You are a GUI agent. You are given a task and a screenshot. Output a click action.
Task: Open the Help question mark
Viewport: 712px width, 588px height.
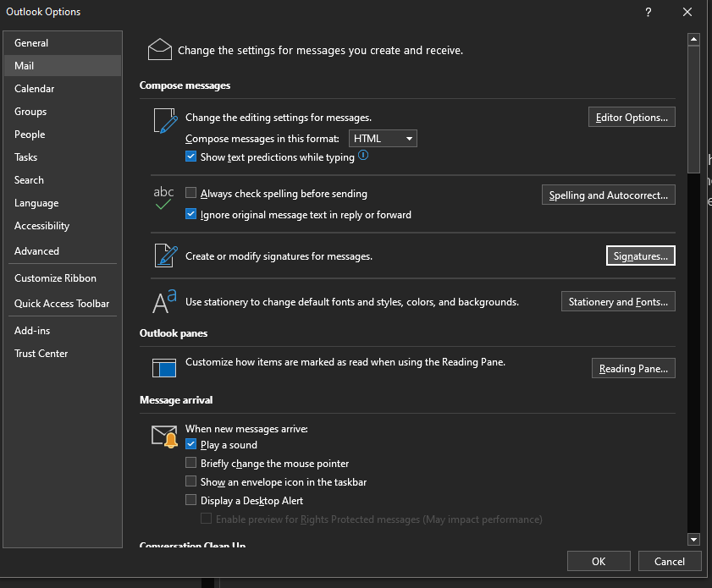click(x=649, y=12)
